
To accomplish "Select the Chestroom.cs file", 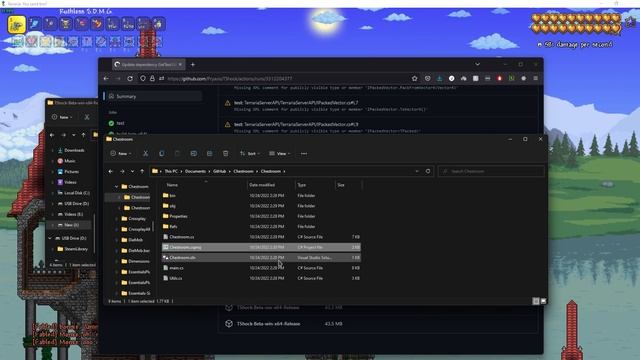I will 261,237.
